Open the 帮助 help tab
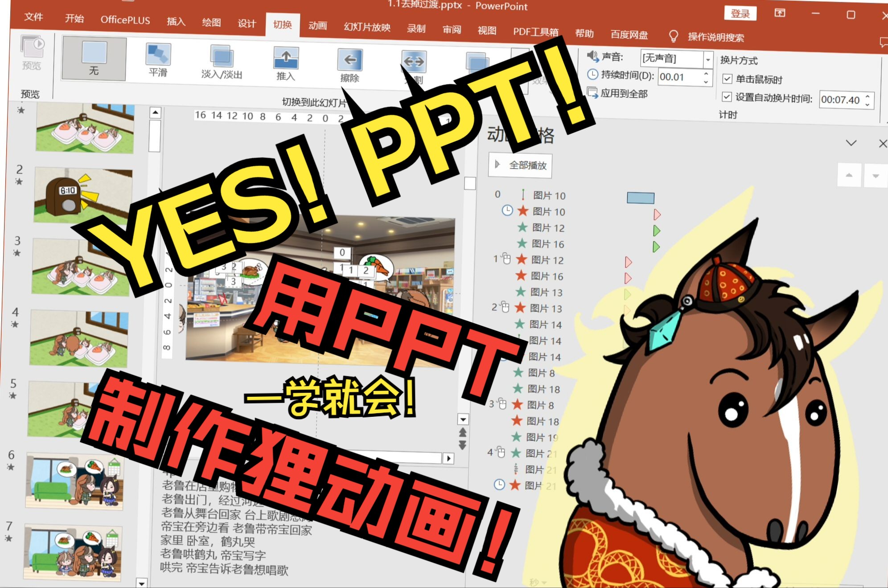The width and height of the screenshot is (888, 588). [584, 33]
